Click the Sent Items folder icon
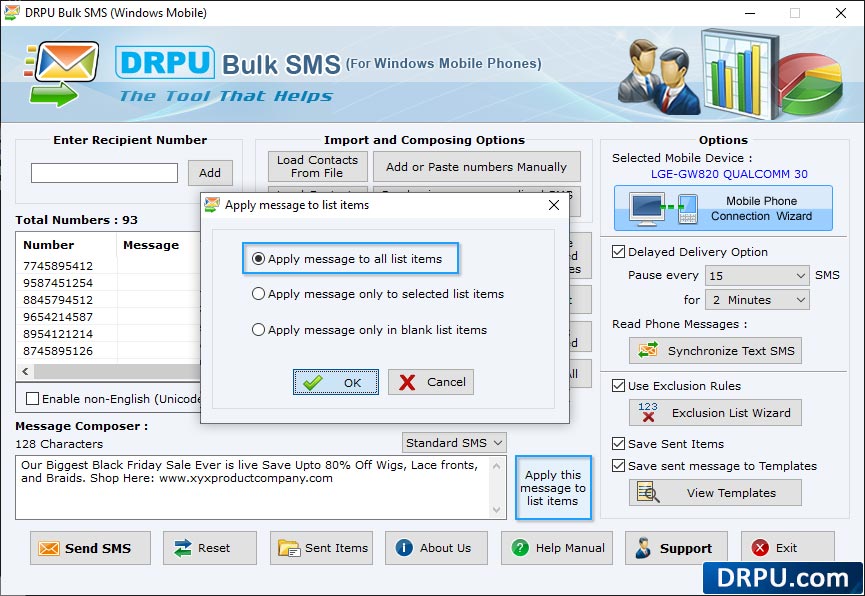Screen dimensions: 865x596 coord(289,548)
